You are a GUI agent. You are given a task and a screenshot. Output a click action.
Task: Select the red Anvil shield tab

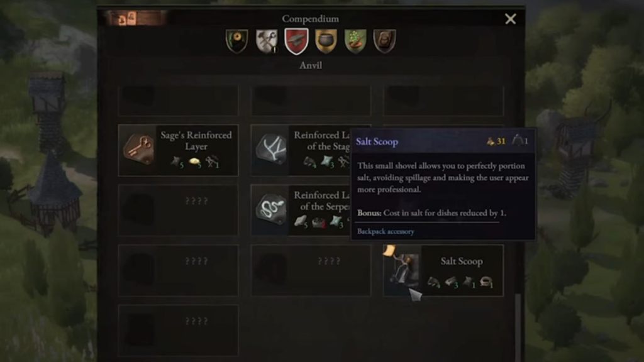(296, 41)
